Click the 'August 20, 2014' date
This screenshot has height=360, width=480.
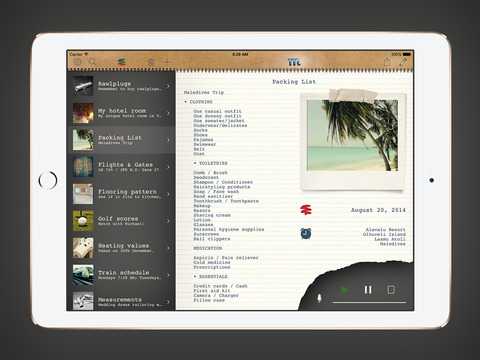click(x=378, y=210)
